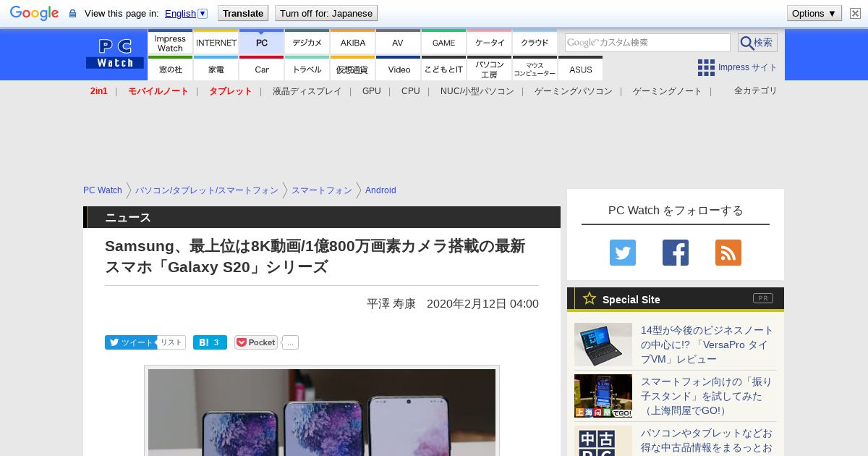Open the 全カテゴリ link

[756, 90]
